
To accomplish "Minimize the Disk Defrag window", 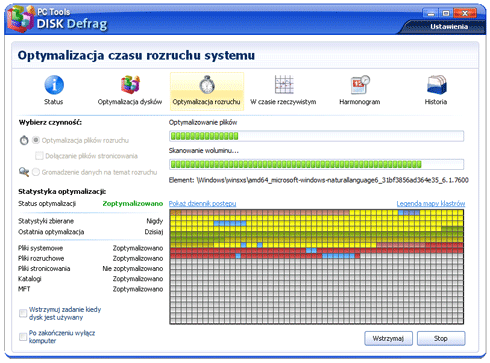I will click(431, 13).
